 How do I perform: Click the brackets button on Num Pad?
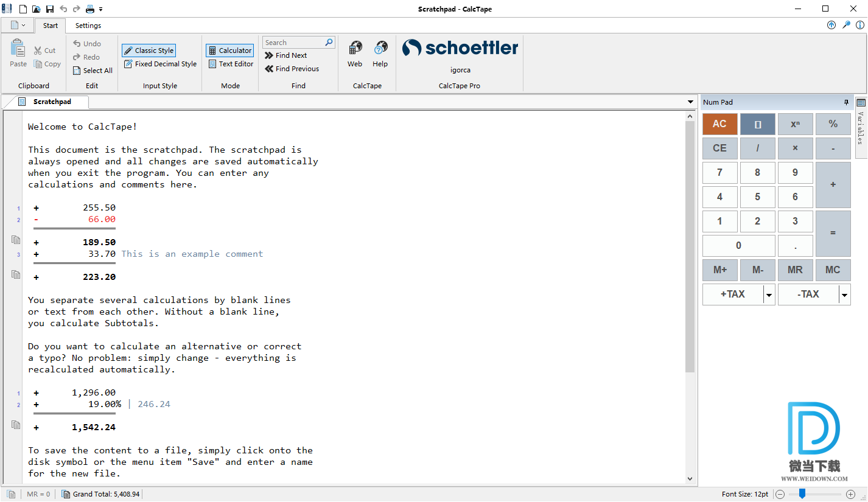click(x=758, y=124)
